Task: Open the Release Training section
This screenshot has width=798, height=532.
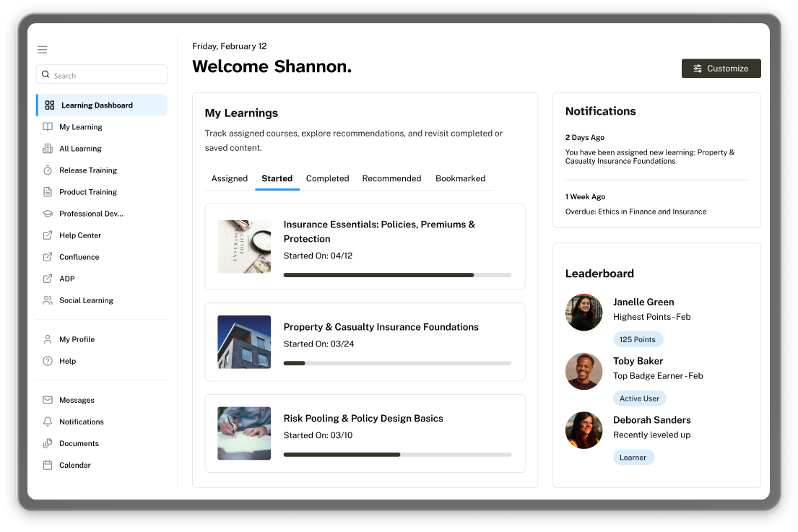Action: point(86,170)
